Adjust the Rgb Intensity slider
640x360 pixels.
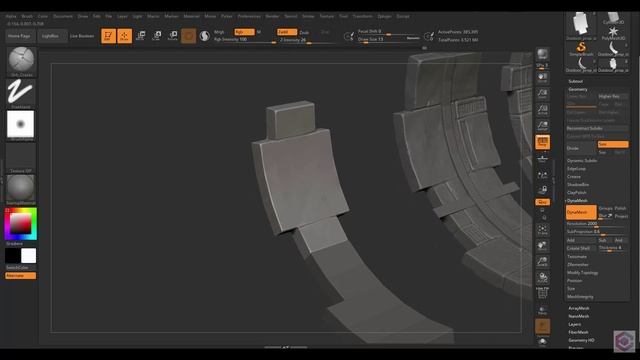coord(245,40)
